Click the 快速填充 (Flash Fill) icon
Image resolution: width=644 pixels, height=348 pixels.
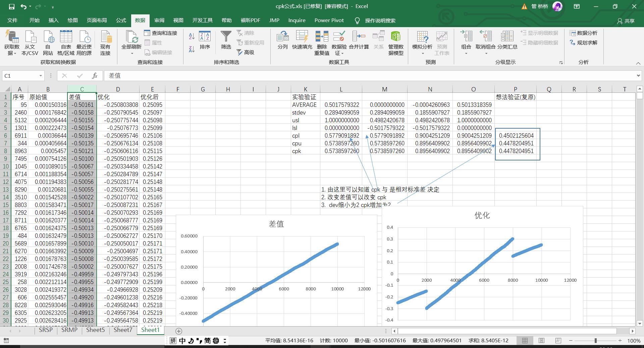[x=302, y=41]
